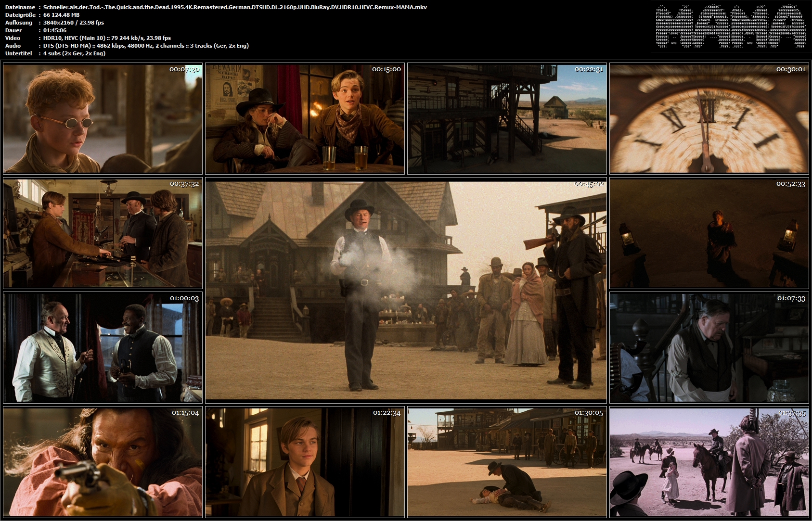Click the resolution value 3840x2160 / 23.98 fps
812x521 pixels.
pos(74,23)
